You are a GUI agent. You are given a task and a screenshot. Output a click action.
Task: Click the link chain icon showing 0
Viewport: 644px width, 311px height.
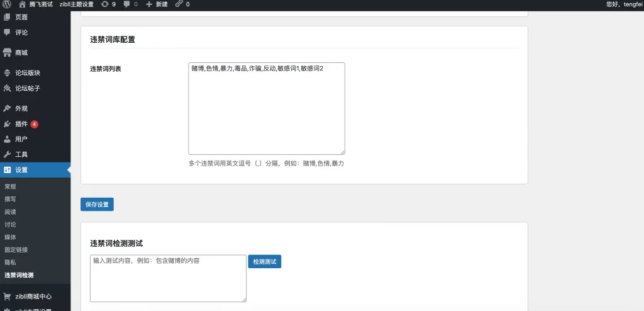click(x=179, y=4)
